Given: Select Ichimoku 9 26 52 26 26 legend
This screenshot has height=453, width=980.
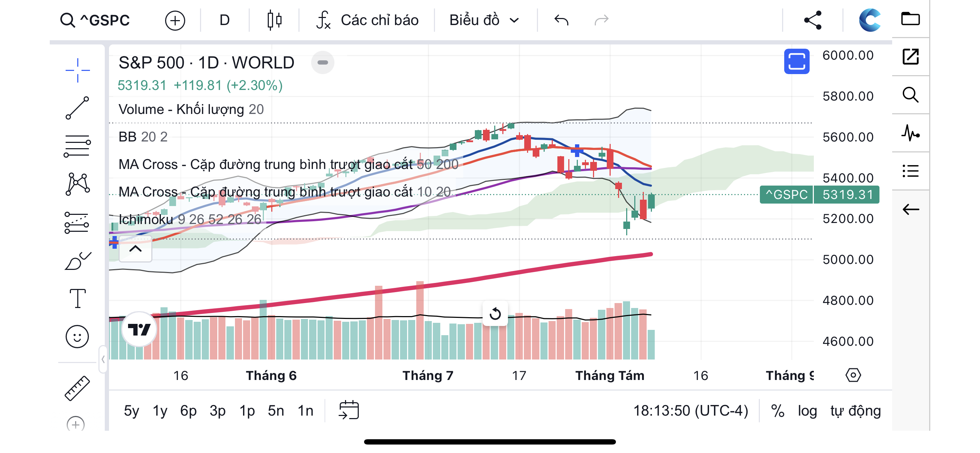Looking at the screenshot, I should click(x=190, y=219).
